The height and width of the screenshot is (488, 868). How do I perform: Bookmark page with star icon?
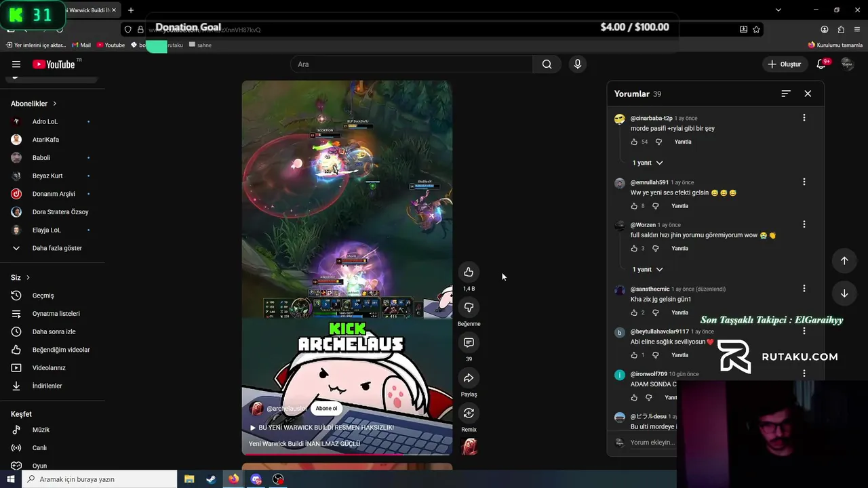pos(756,29)
